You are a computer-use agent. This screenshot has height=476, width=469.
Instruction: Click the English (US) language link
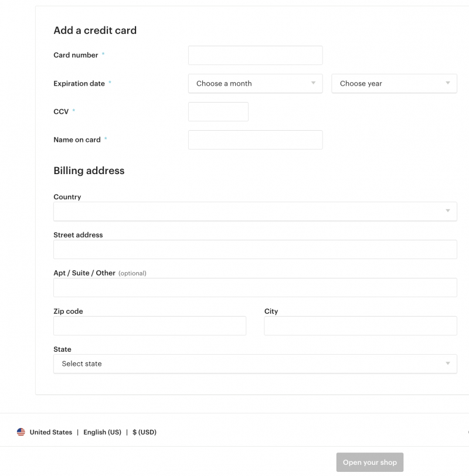(102, 432)
